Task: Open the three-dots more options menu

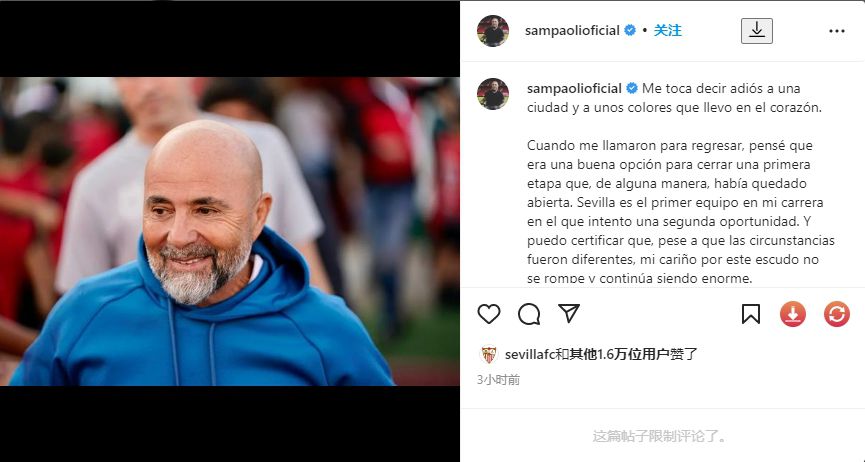Action: coord(837,31)
